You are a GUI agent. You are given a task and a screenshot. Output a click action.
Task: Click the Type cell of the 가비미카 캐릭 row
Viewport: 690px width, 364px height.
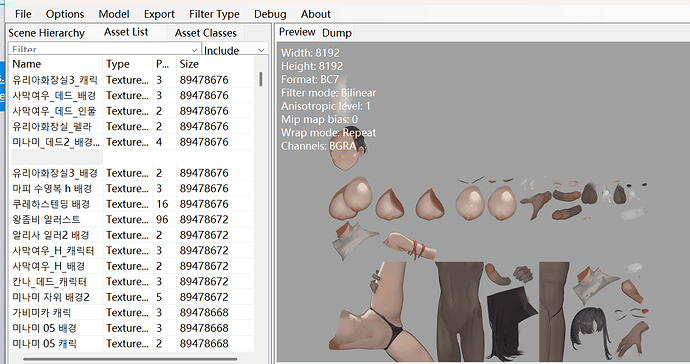pyautogui.click(x=127, y=313)
